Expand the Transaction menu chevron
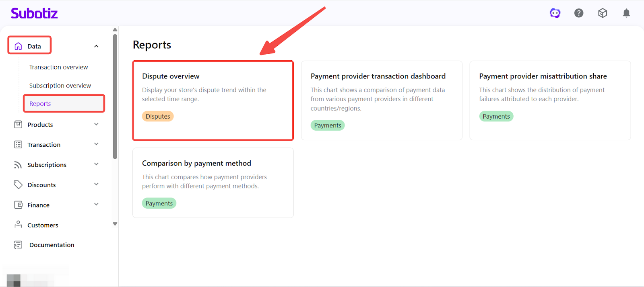 pyautogui.click(x=96, y=144)
